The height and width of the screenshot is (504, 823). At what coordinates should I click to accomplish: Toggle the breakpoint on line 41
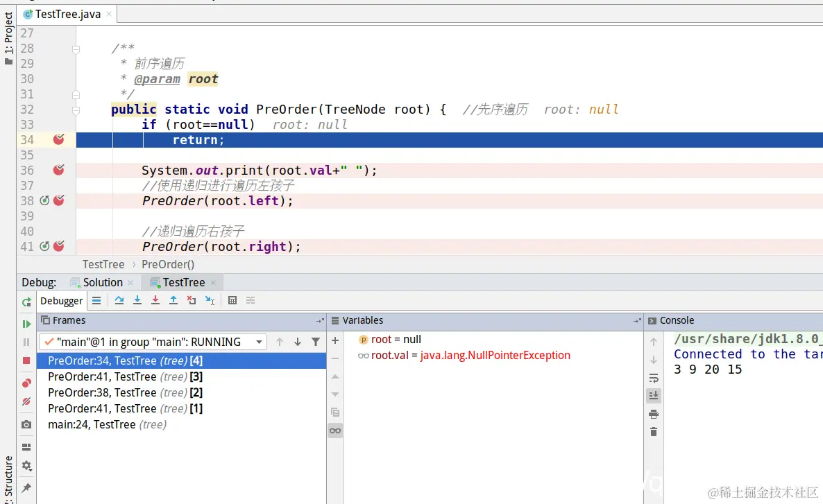pos(59,246)
